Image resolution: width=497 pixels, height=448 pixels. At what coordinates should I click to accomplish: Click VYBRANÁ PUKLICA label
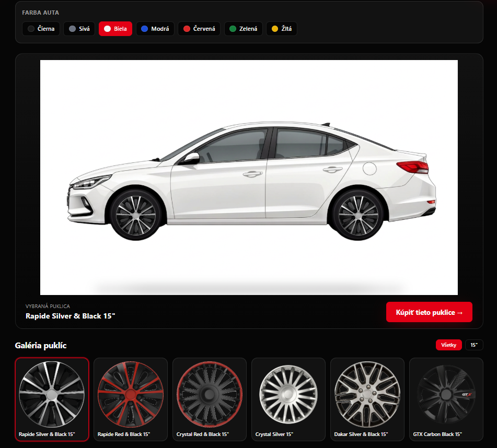tap(48, 306)
